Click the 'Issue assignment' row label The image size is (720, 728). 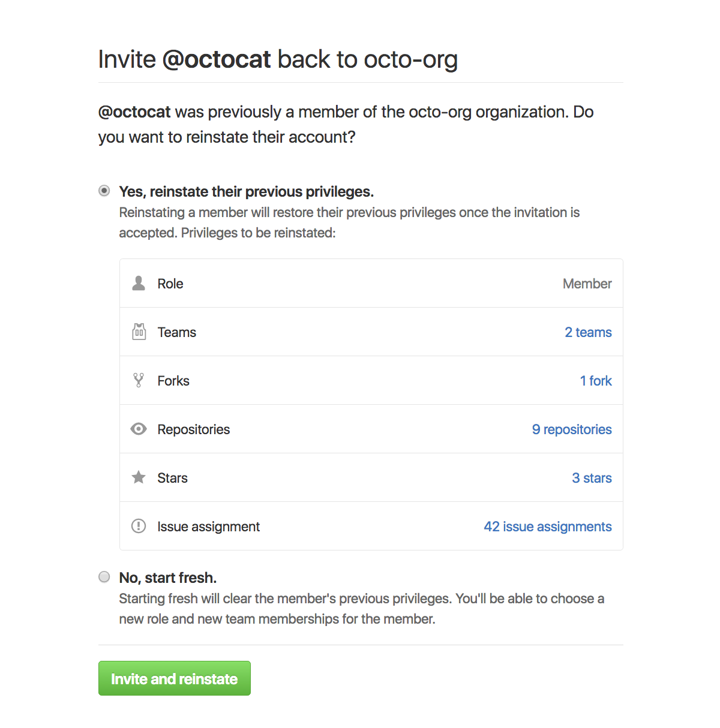tap(208, 527)
